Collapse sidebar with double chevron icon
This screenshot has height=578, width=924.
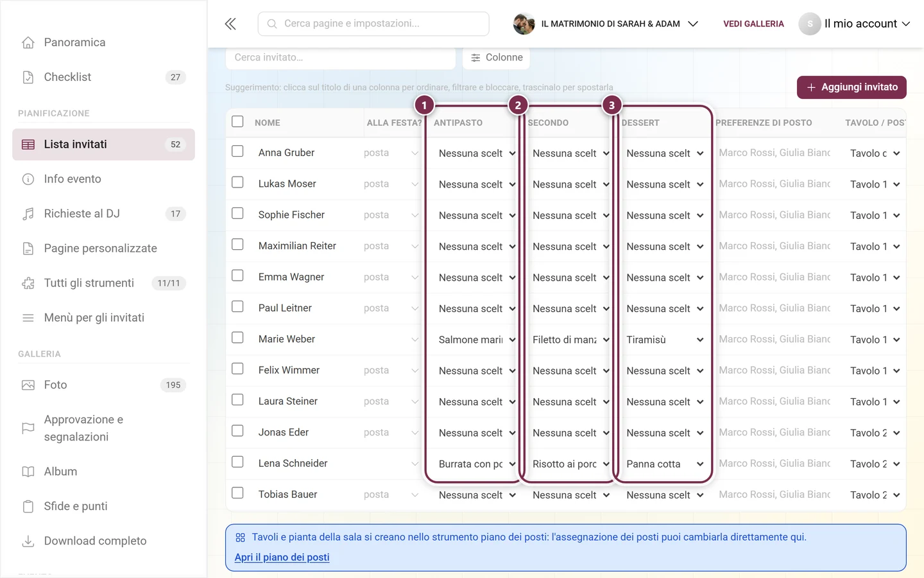tap(230, 24)
